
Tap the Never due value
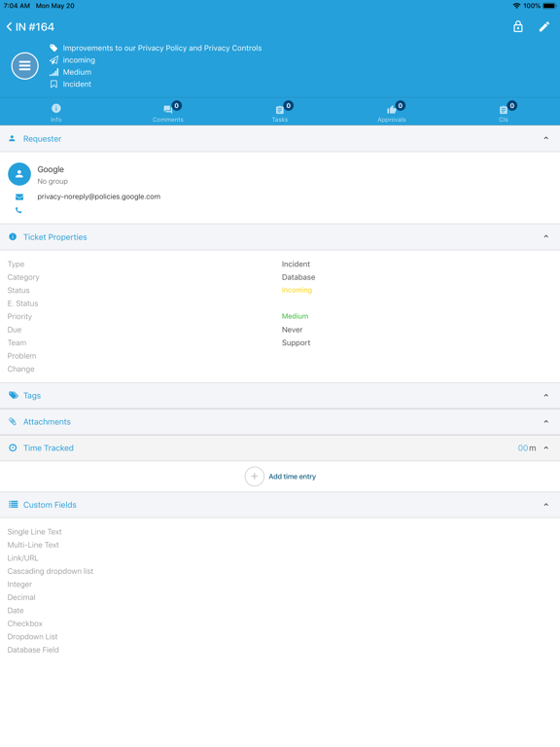click(292, 330)
